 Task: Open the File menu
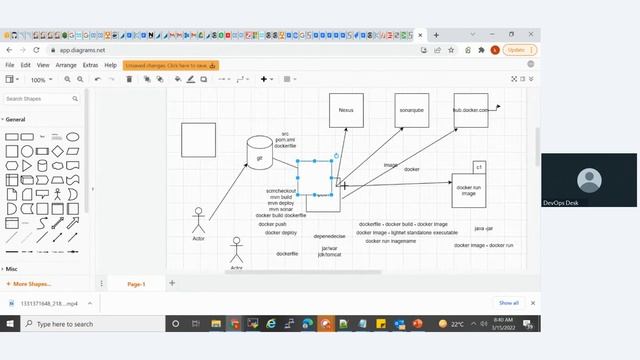pos(10,65)
